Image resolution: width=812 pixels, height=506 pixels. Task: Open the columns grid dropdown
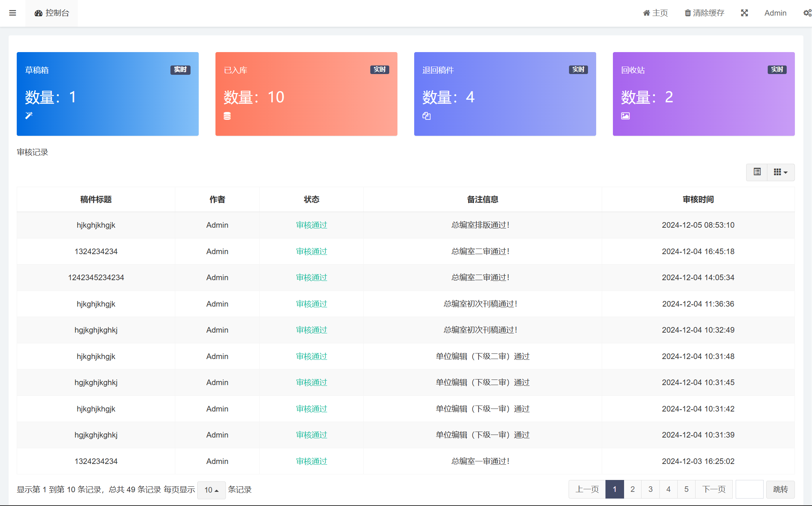(x=781, y=172)
